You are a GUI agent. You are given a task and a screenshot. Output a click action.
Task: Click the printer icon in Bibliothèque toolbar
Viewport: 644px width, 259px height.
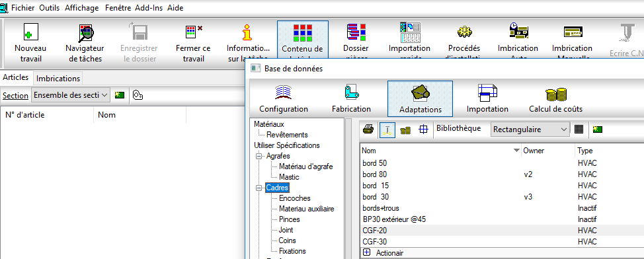(x=368, y=129)
